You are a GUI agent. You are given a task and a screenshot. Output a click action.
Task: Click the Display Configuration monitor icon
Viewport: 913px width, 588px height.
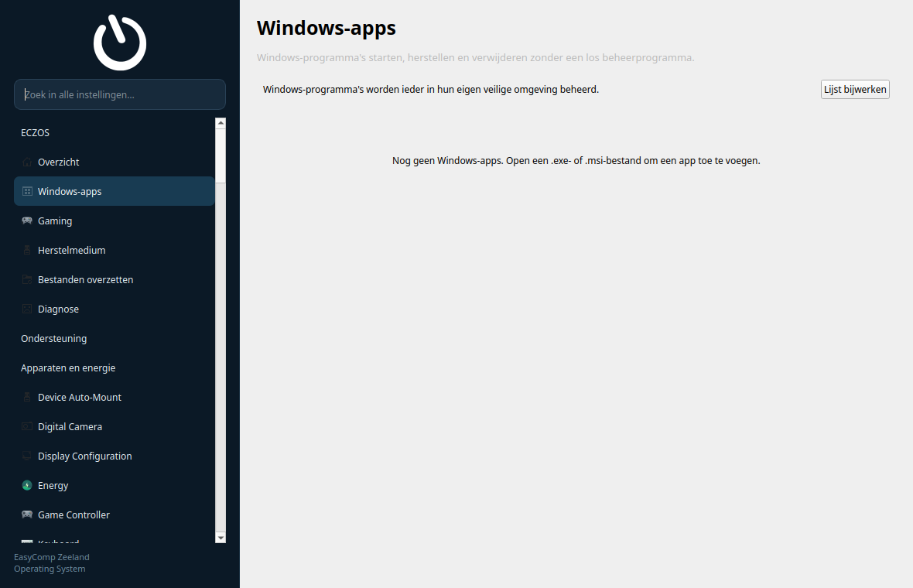point(27,456)
